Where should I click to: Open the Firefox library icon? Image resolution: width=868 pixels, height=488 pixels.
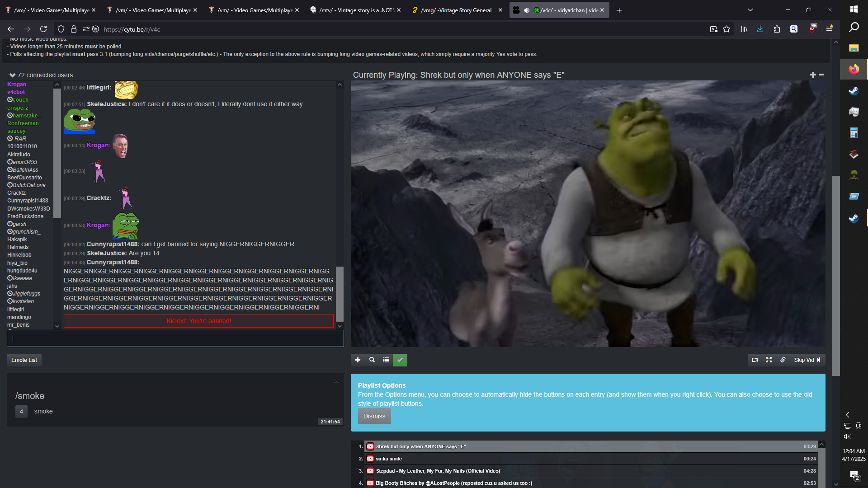(x=744, y=29)
